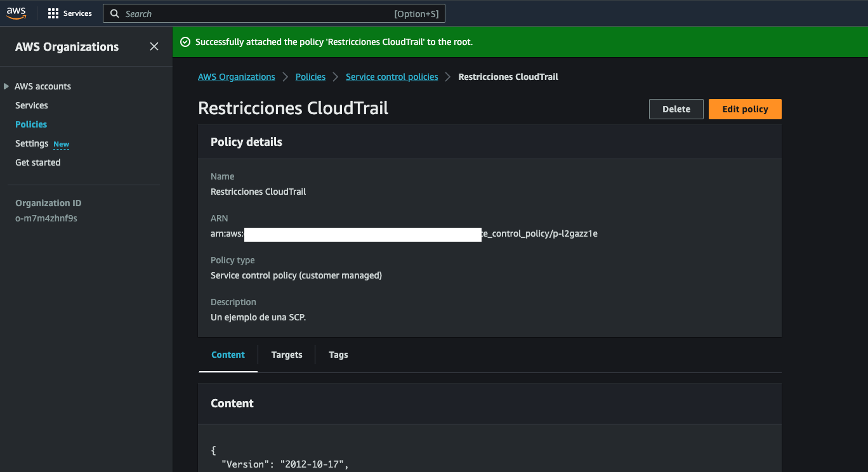
Task: Focus the top Search input field
Action: pos(254,13)
